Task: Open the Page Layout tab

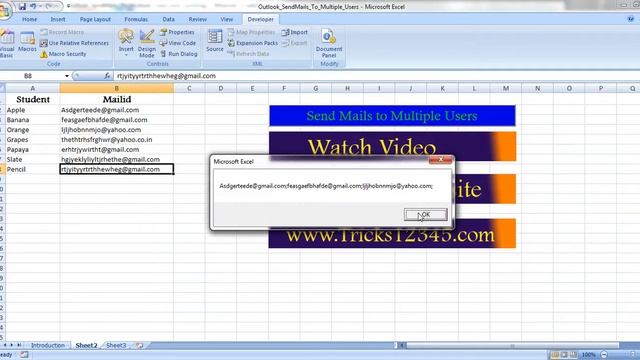Action: (x=95, y=19)
